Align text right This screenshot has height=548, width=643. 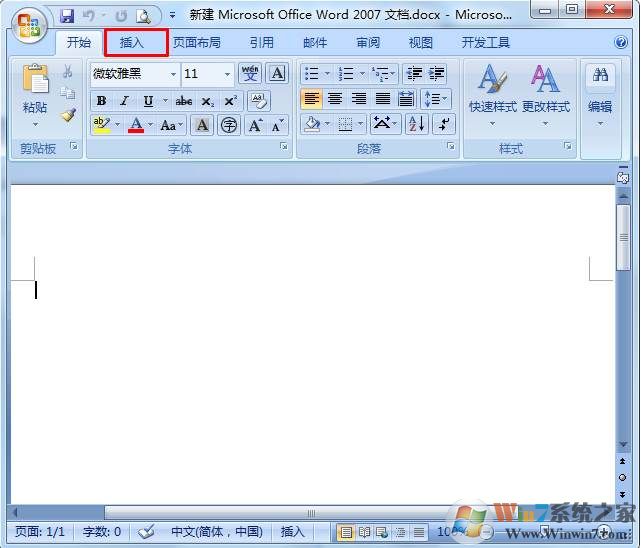pyautogui.click(x=359, y=99)
